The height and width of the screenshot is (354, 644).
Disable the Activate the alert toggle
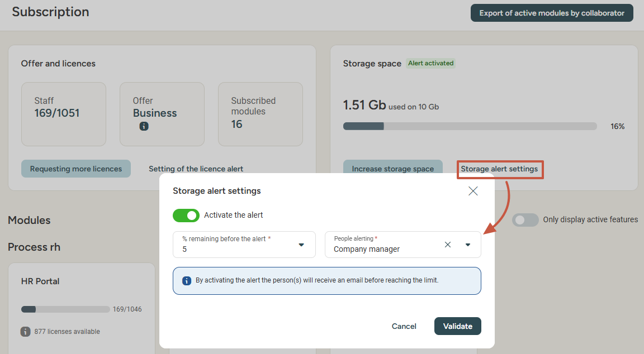[186, 215]
